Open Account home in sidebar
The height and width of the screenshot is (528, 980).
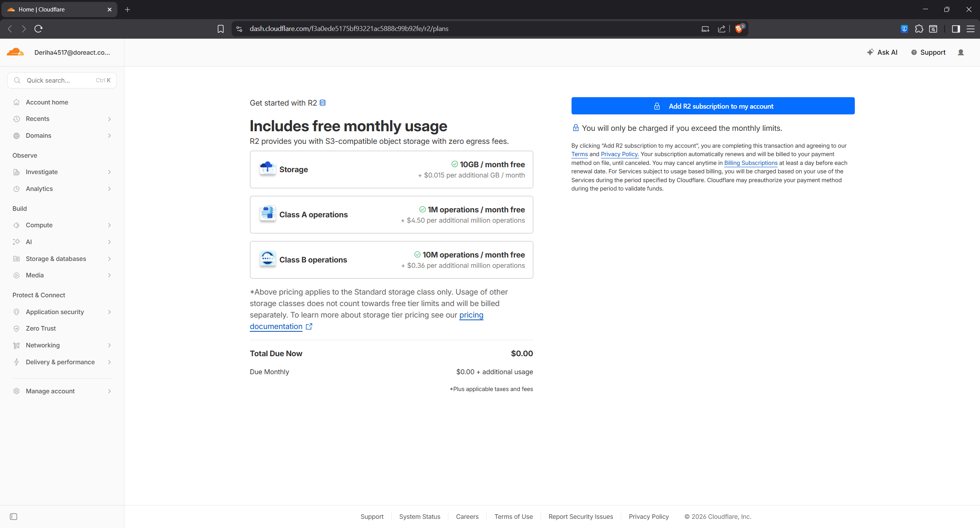62,102
